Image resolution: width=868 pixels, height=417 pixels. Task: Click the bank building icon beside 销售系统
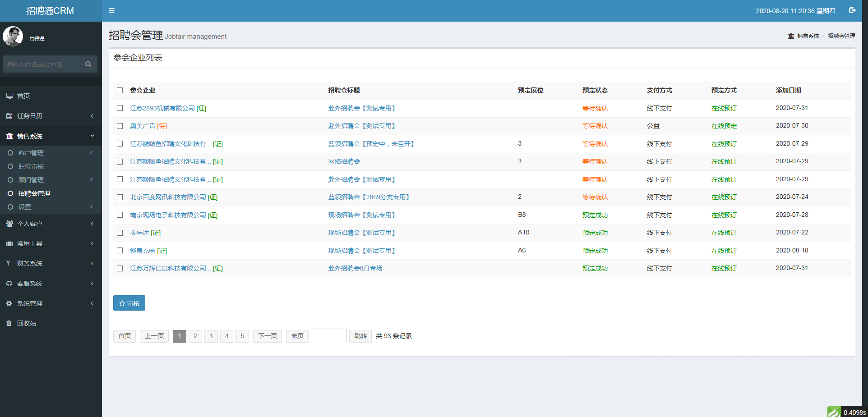tap(9, 136)
